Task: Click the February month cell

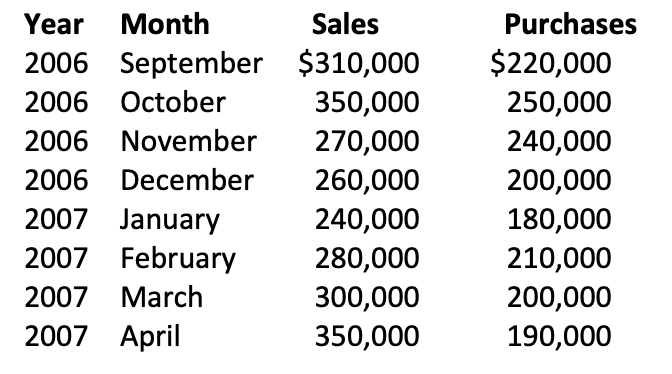Action: coord(178,259)
